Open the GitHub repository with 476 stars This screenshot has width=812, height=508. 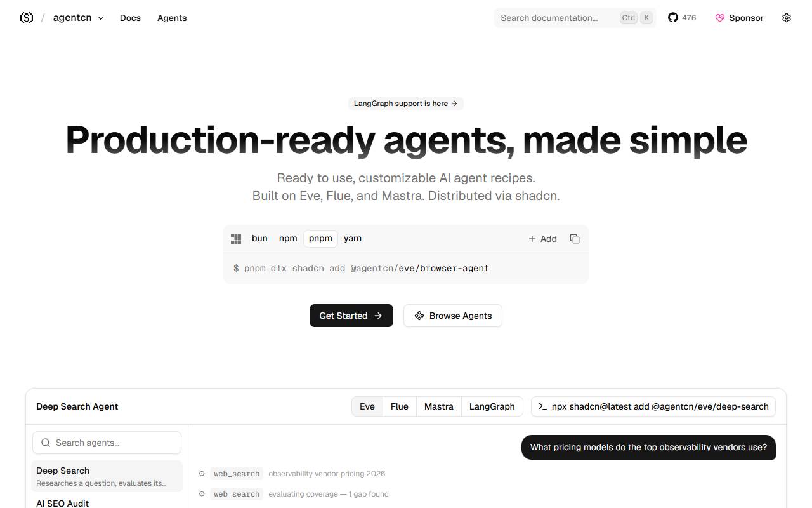tap(682, 18)
